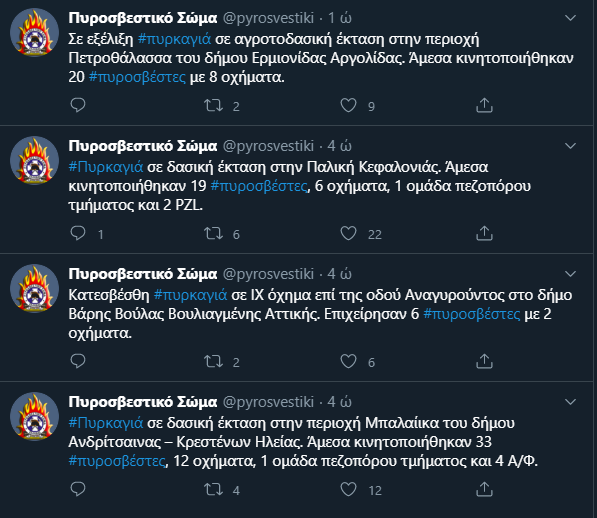Share the Παλική Κεφαλονιάς fire tweet

coord(484,233)
